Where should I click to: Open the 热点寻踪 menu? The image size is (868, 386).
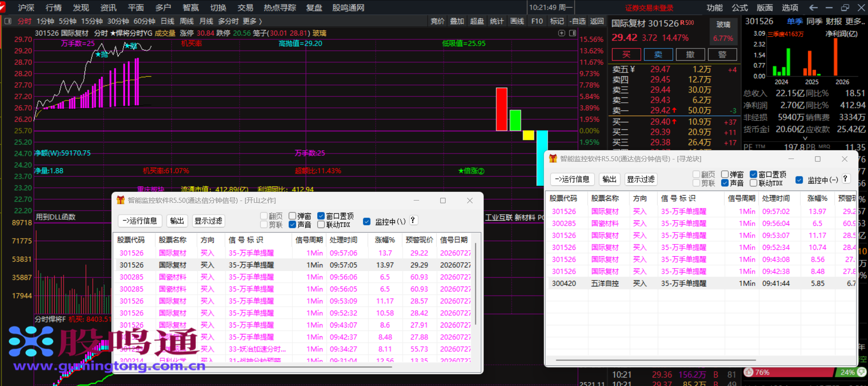(x=280, y=8)
